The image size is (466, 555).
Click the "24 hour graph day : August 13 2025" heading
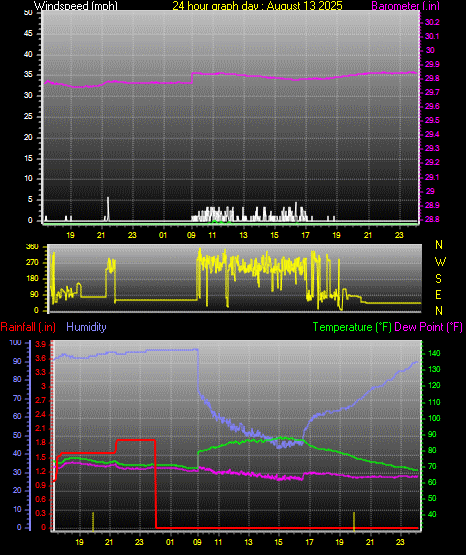pos(258,6)
